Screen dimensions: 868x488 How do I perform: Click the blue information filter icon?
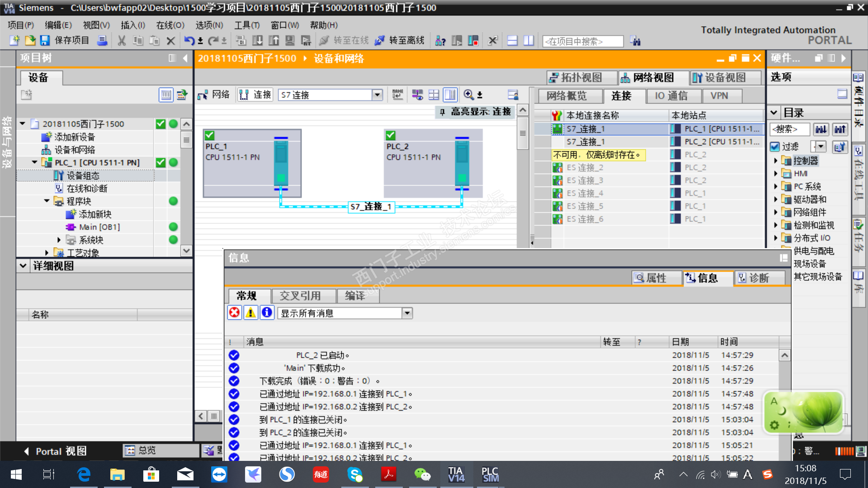click(267, 313)
